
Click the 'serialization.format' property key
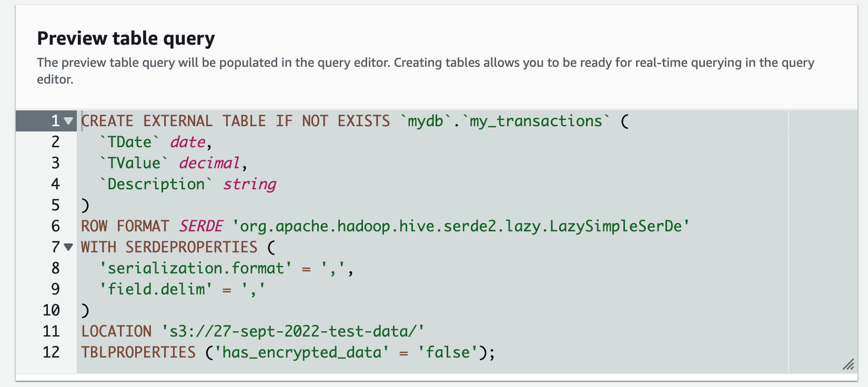click(196, 268)
